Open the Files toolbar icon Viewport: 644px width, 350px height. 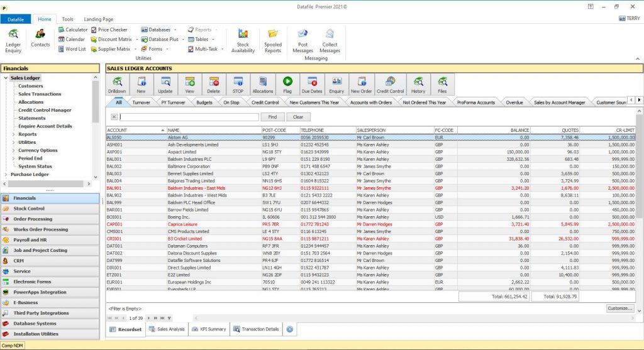click(442, 85)
